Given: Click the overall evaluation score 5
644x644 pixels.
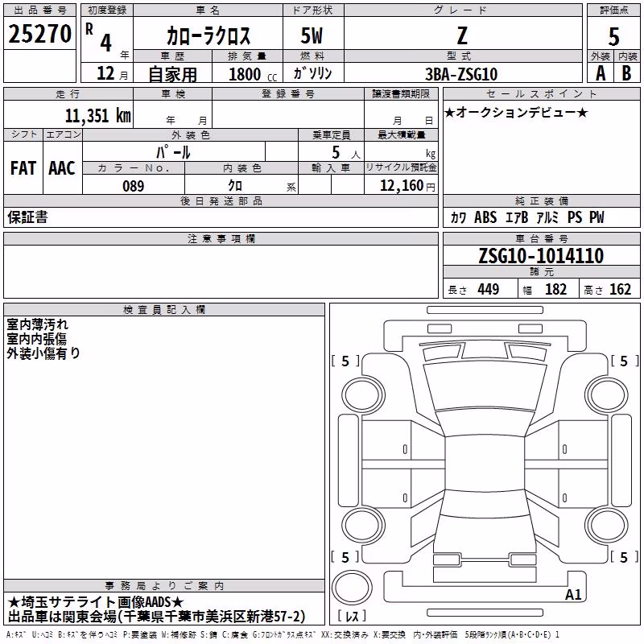Looking at the screenshot, I should coord(613,36).
